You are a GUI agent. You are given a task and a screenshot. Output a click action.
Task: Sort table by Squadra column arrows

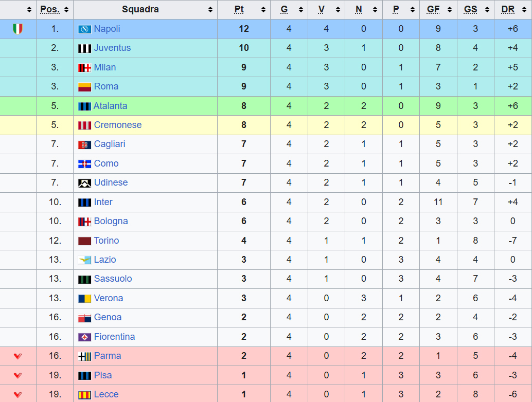pos(210,10)
